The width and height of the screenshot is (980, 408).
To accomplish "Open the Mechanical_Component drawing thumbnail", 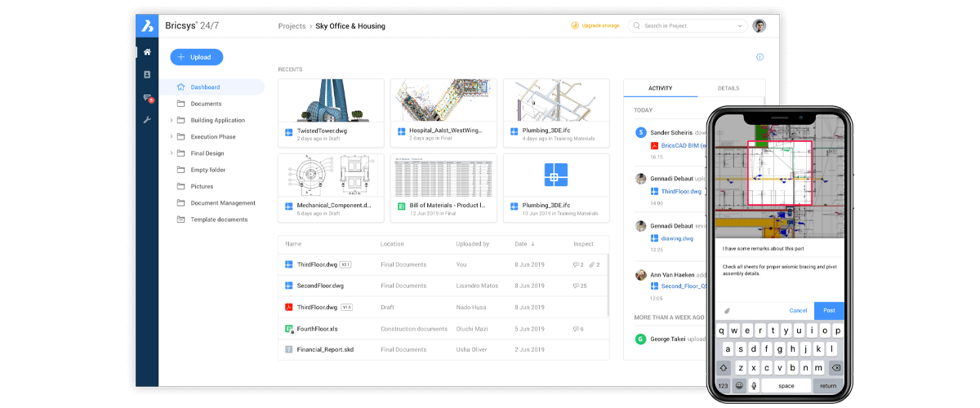I will pos(331,175).
